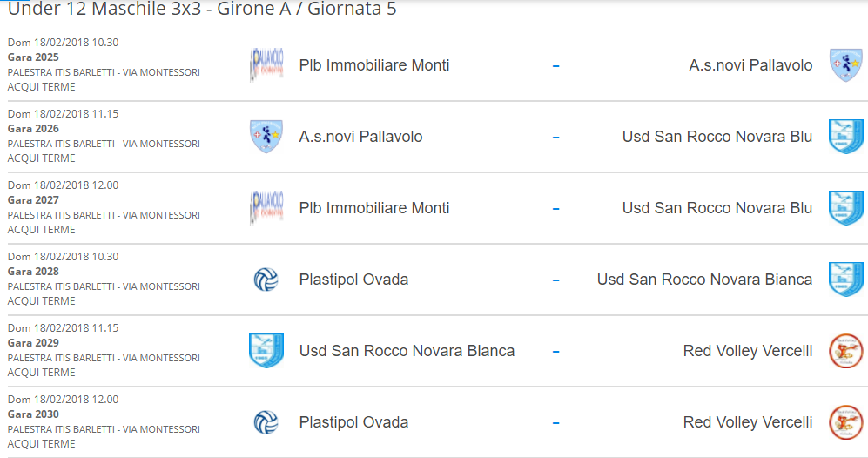
Task: Open Plastipol Ovada team link in Gara 2028
Action: coord(353,280)
